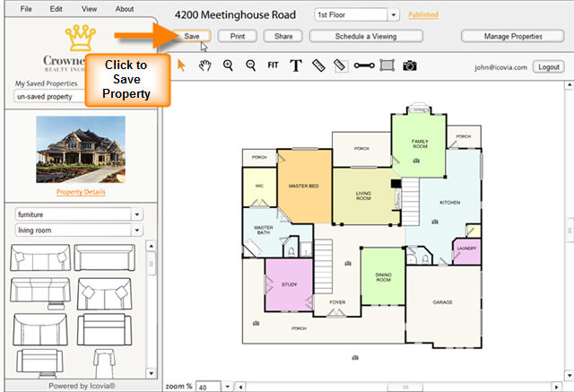Expand the furniture category dropdown
Screen dimensions: 574x392
click(137, 215)
